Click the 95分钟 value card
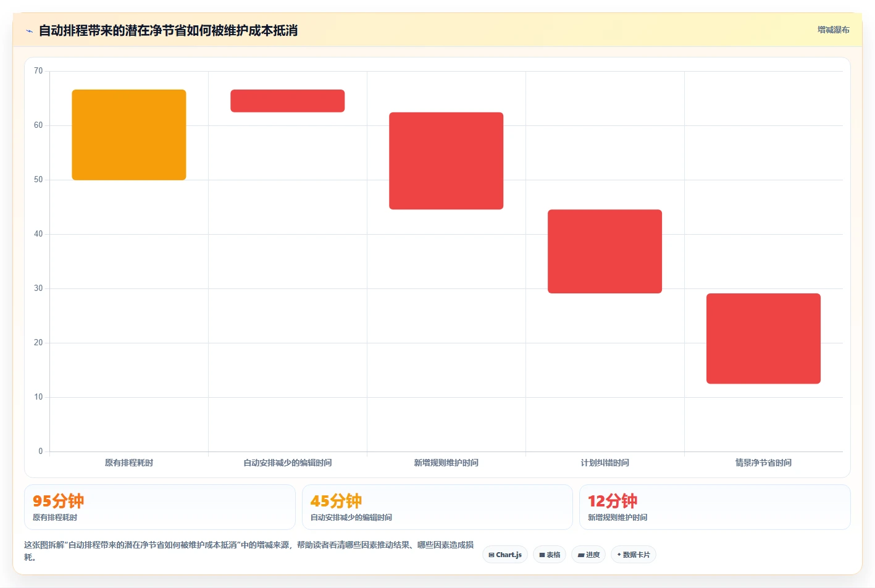Image resolution: width=875 pixels, height=588 pixels. tap(160, 507)
